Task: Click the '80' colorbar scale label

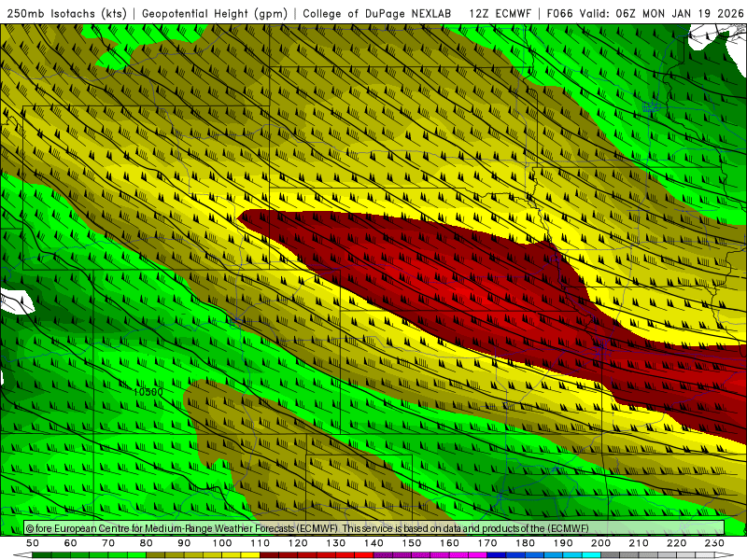Action: click(x=147, y=543)
